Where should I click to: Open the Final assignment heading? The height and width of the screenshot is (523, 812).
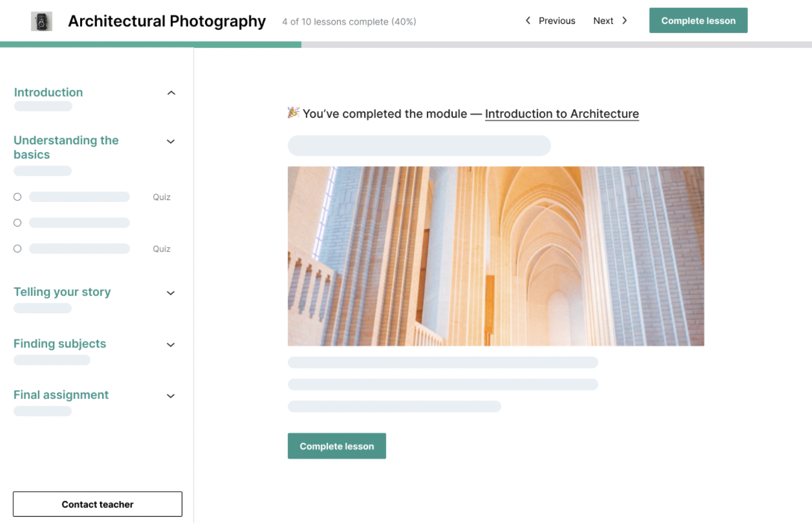point(61,395)
